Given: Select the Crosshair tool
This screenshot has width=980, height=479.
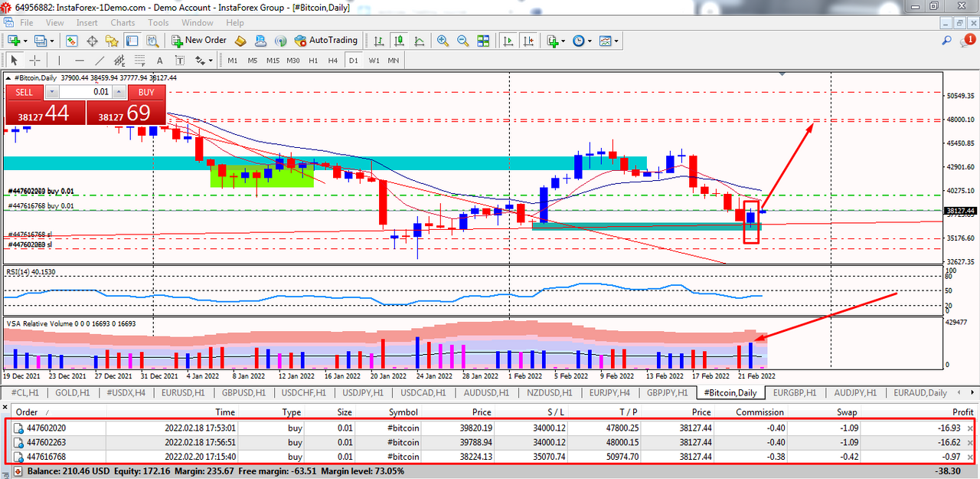Looking at the screenshot, I should (34, 61).
